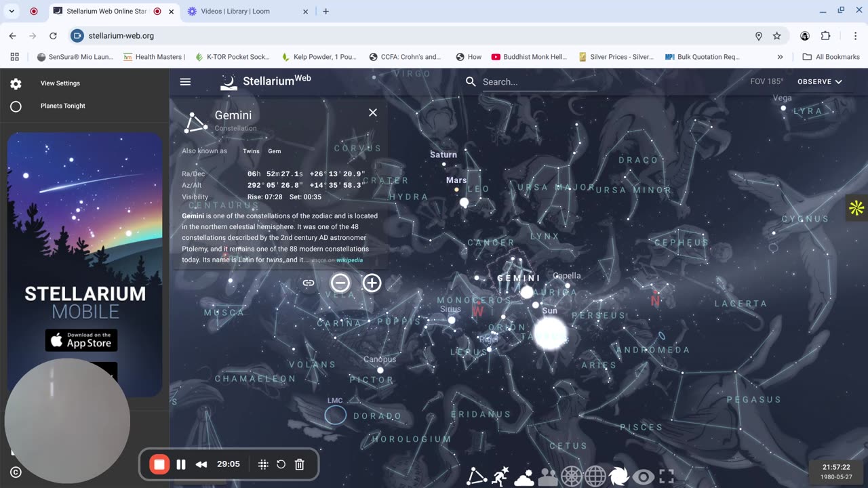Open Silver Prices bookmark
Viewport: 868px width, 488px height.
pos(616,57)
